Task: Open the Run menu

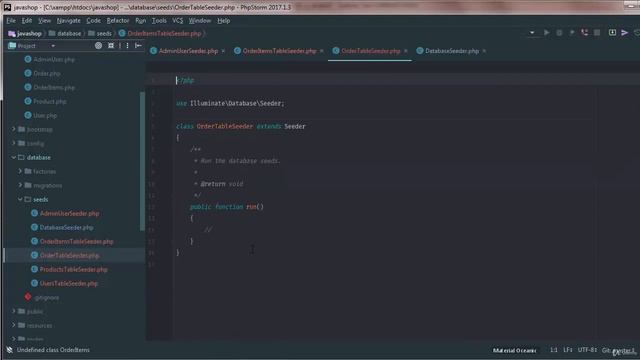Action: click(x=140, y=21)
